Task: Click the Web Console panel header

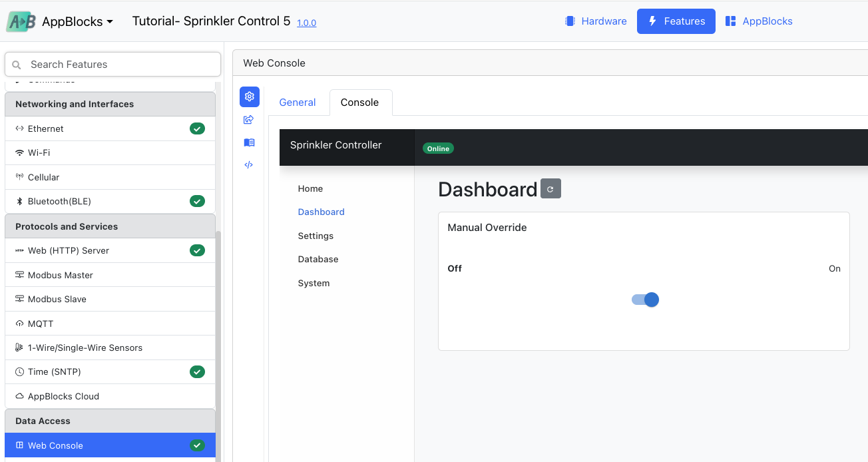Action: coord(550,63)
